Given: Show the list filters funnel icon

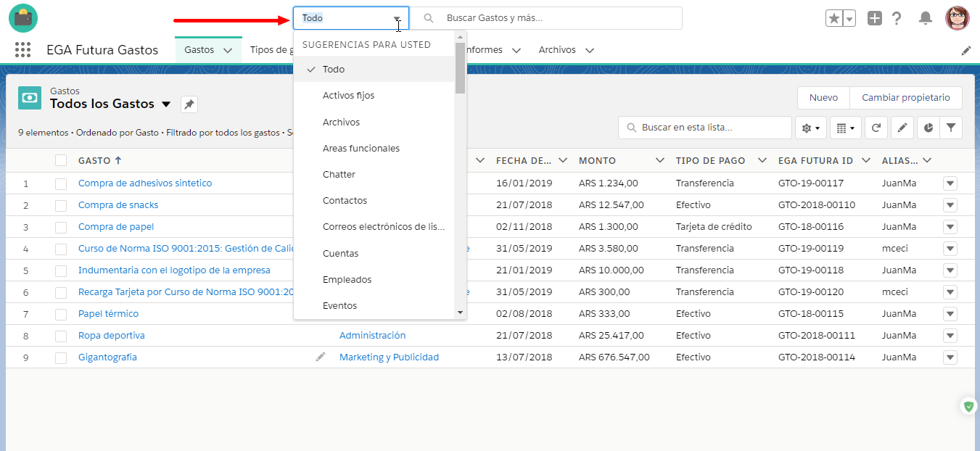Looking at the screenshot, I should pos(950,128).
